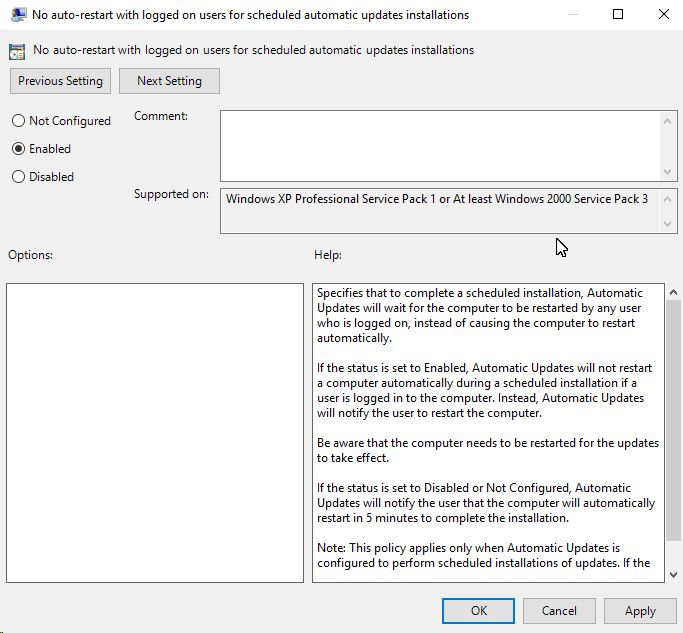Viewport: 683px width, 633px height.
Task: Click the 'Help:' label
Action: click(x=328, y=255)
